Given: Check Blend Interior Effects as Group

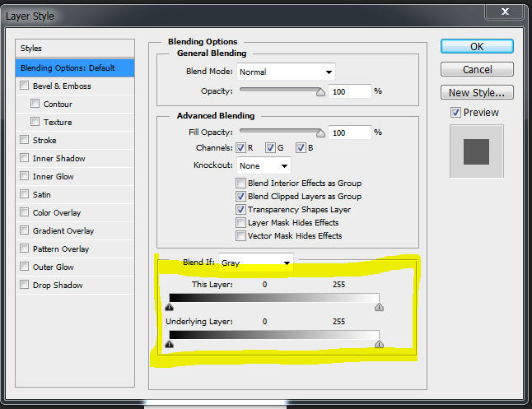Looking at the screenshot, I should 241,184.
